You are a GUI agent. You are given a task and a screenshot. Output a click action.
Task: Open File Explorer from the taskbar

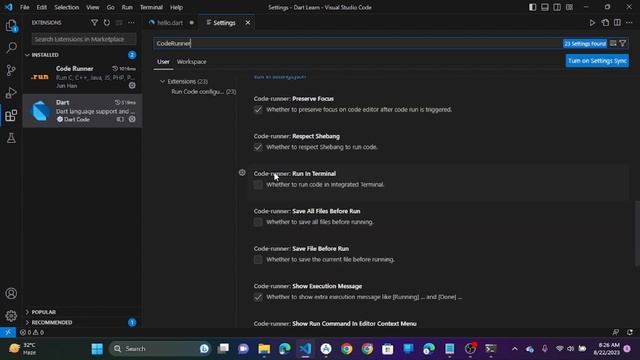coord(264,349)
